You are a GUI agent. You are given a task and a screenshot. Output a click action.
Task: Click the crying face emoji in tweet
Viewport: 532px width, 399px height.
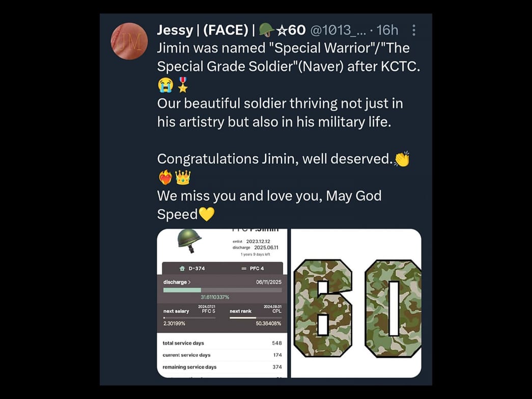(x=165, y=85)
